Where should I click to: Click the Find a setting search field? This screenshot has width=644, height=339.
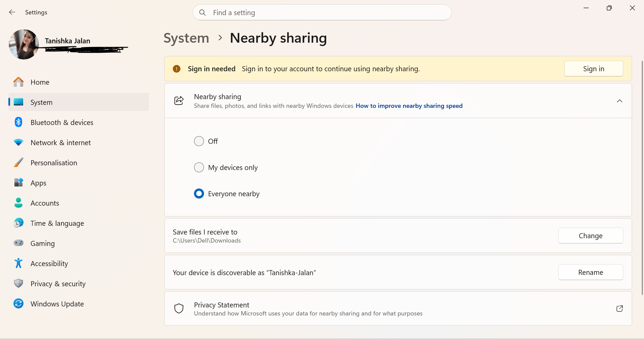pyautogui.click(x=322, y=12)
